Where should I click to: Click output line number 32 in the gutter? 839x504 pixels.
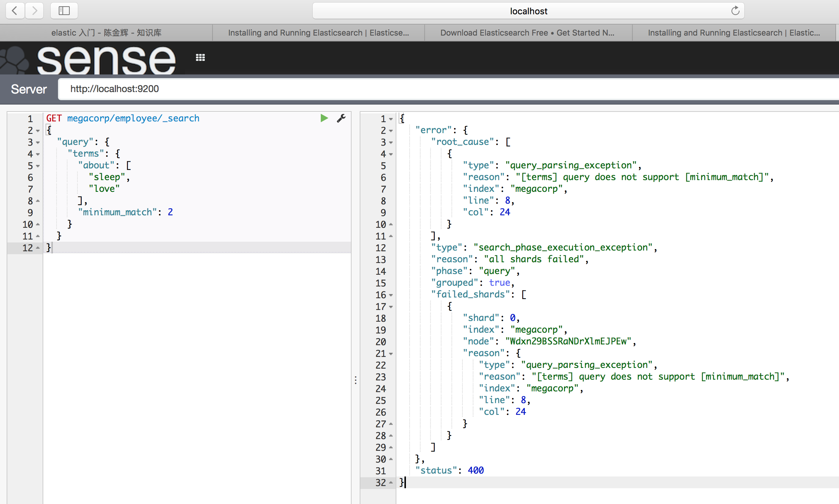point(381,483)
